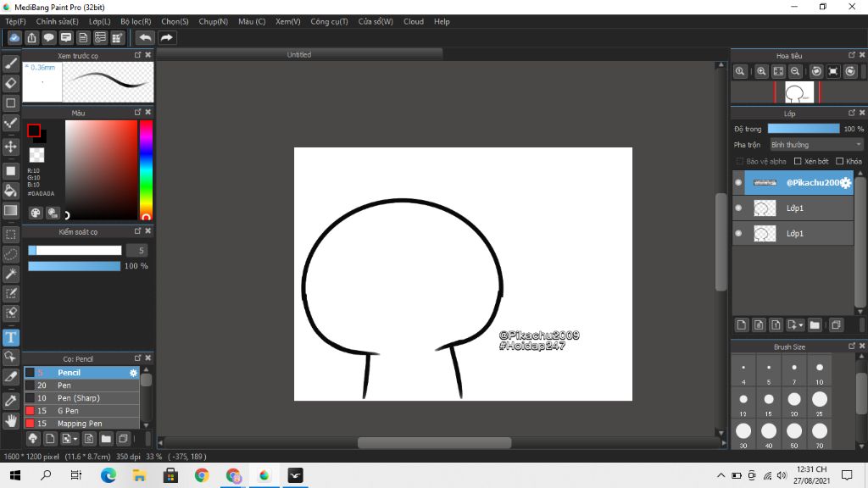
Task: Select the Hand pan tool
Action: point(11,420)
